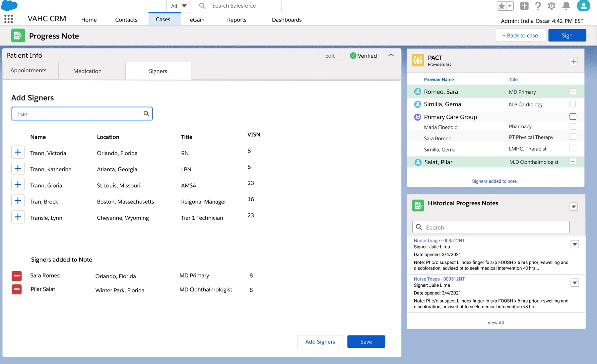This screenshot has height=364, width=597.
Task: Click Back to case button
Action: (521, 35)
